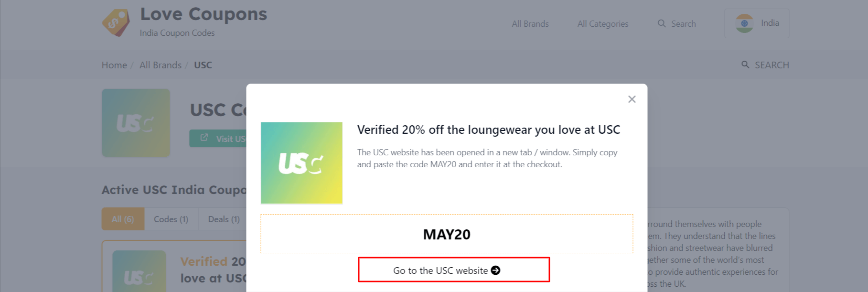Click the arrow icon inside Go to website button
868x292 pixels.
(x=496, y=270)
